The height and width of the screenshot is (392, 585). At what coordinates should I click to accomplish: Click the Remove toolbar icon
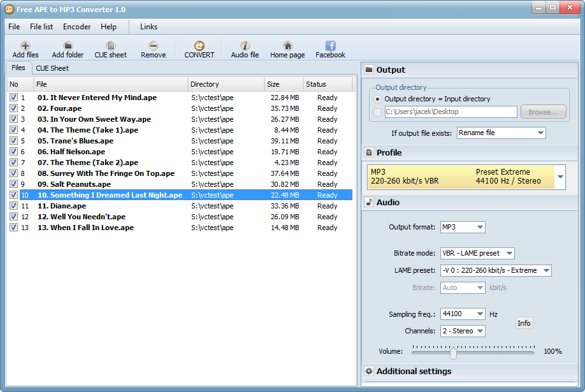coord(154,46)
